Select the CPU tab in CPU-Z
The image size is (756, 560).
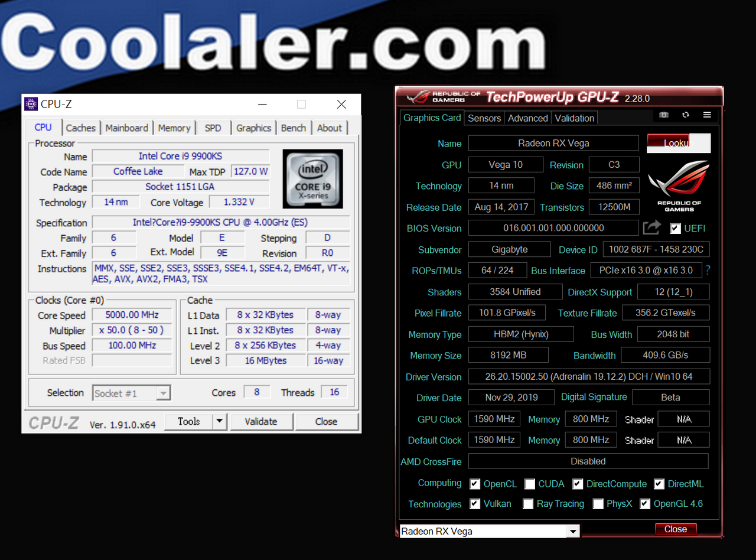click(x=43, y=127)
